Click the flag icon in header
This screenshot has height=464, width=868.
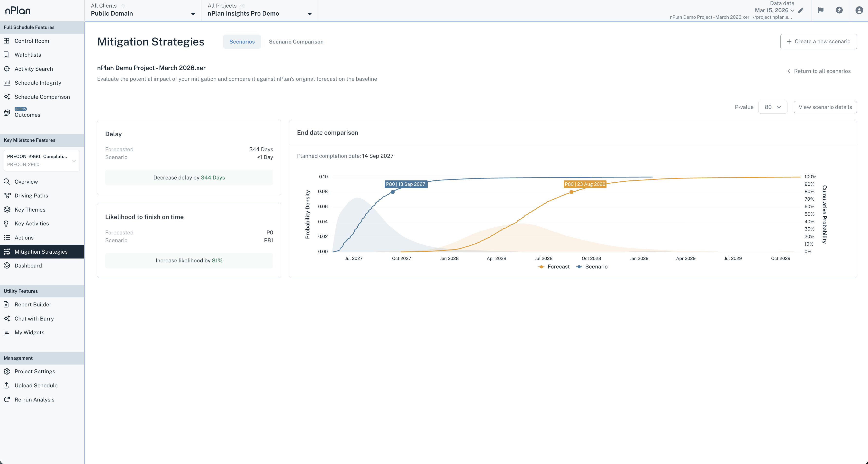pyautogui.click(x=821, y=10)
